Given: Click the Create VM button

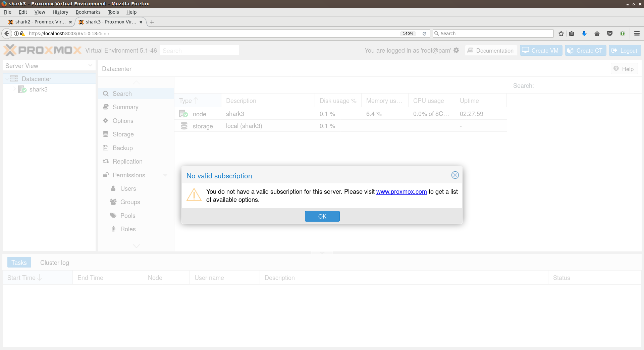Looking at the screenshot, I should (x=541, y=51).
